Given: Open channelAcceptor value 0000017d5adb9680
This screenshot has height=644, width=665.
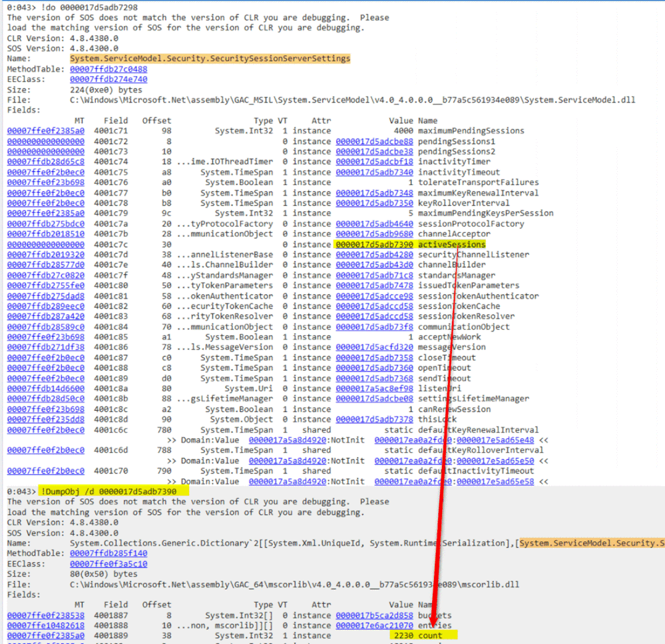Looking at the screenshot, I should [x=374, y=234].
